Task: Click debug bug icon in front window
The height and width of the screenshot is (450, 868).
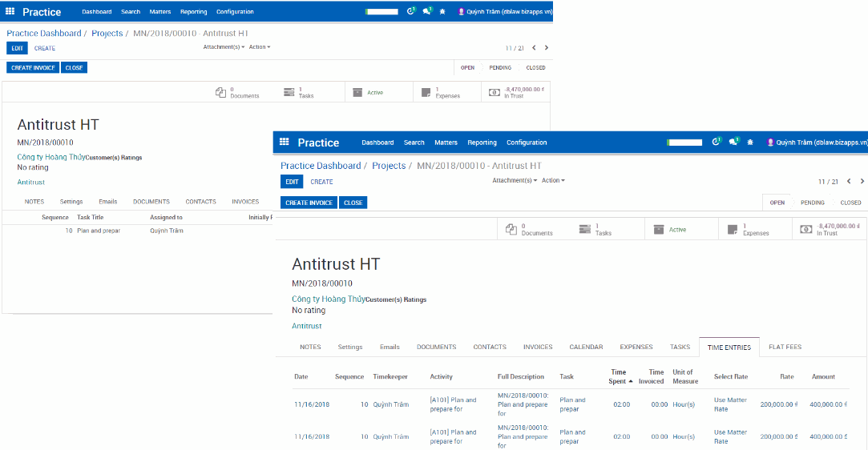Action: click(750, 143)
